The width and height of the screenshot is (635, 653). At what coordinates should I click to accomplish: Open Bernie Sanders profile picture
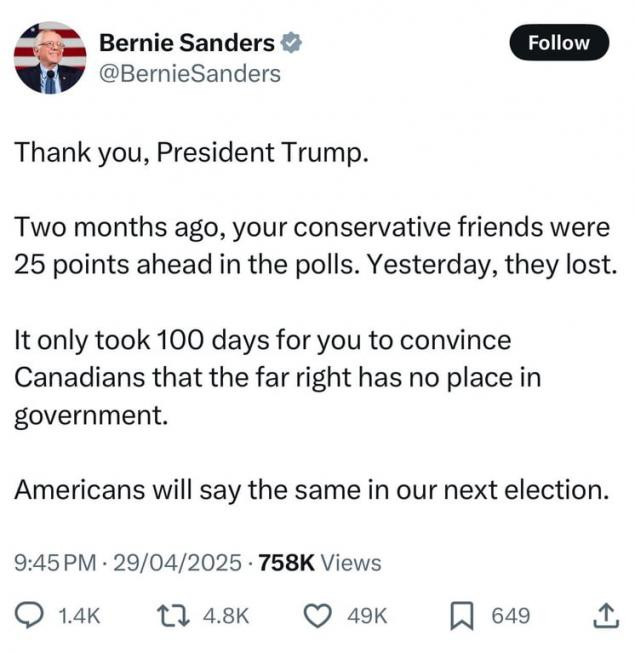pos(50,57)
